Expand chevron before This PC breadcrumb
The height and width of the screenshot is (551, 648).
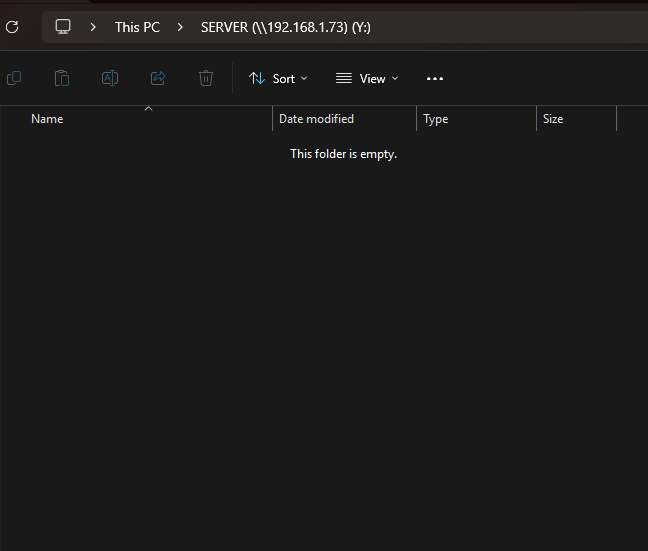point(93,27)
